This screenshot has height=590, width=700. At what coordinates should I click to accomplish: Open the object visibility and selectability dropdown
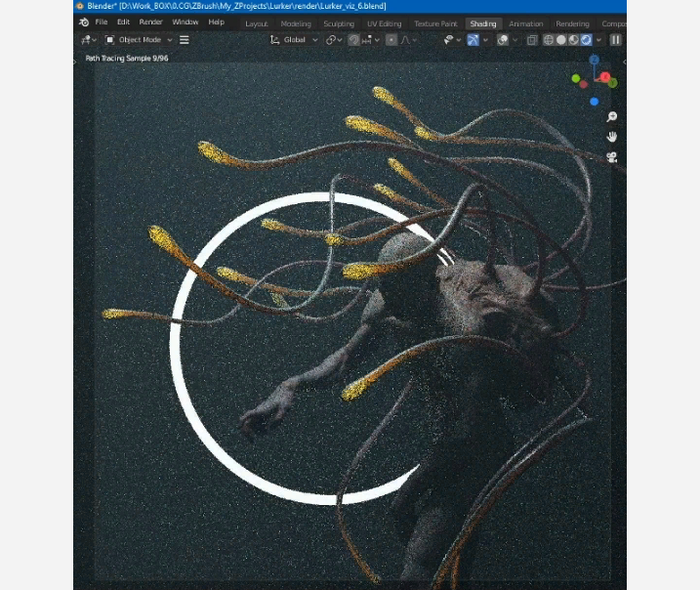452,40
